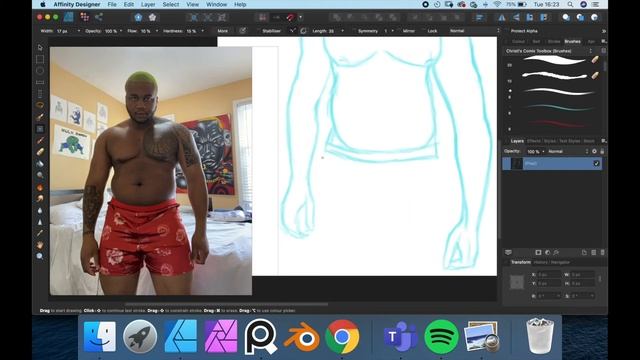Click the Mask Layer icon in Layers panel

click(x=538, y=253)
